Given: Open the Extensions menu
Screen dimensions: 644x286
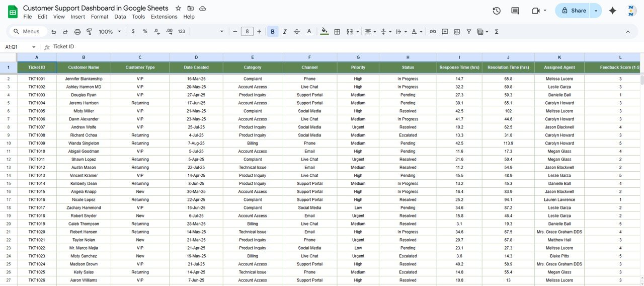Looking at the screenshot, I should click(164, 17).
